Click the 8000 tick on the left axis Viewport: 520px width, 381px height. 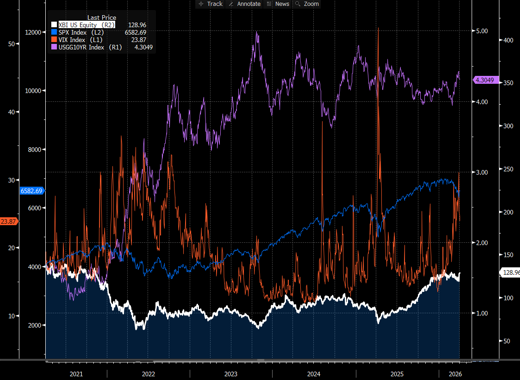(34, 149)
